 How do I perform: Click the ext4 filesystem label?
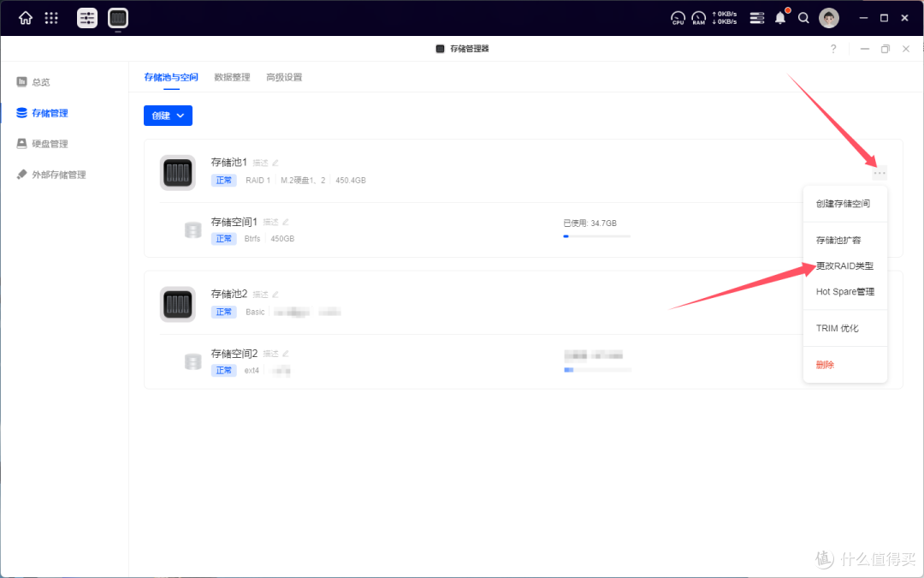[252, 370]
